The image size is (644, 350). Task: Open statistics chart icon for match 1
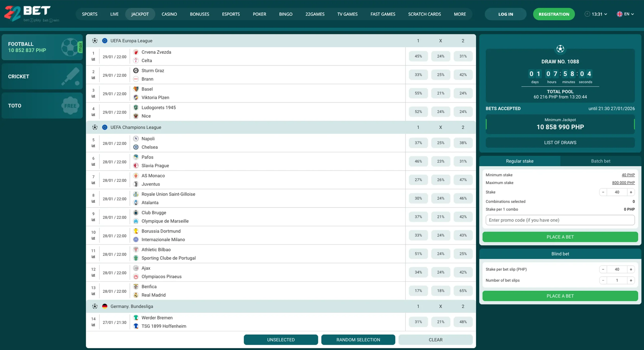point(93,59)
